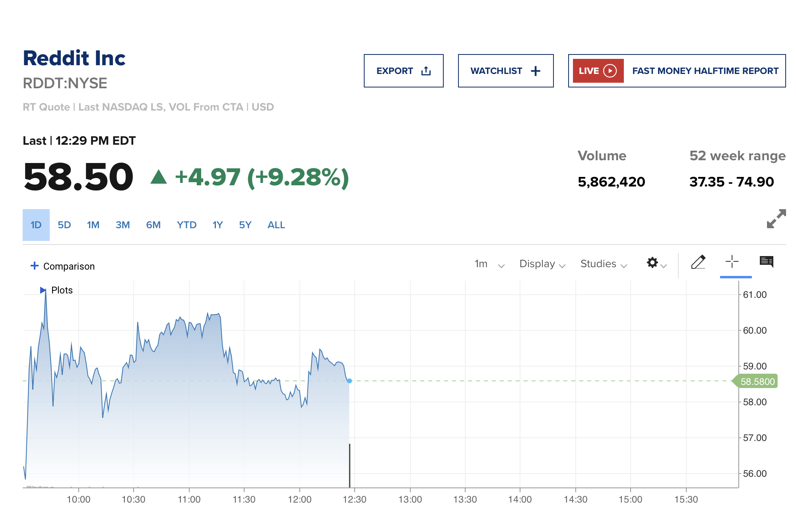This screenshot has width=796, height=532.
Task: Open Fast Money Halftime Report link
Action: 705,71
